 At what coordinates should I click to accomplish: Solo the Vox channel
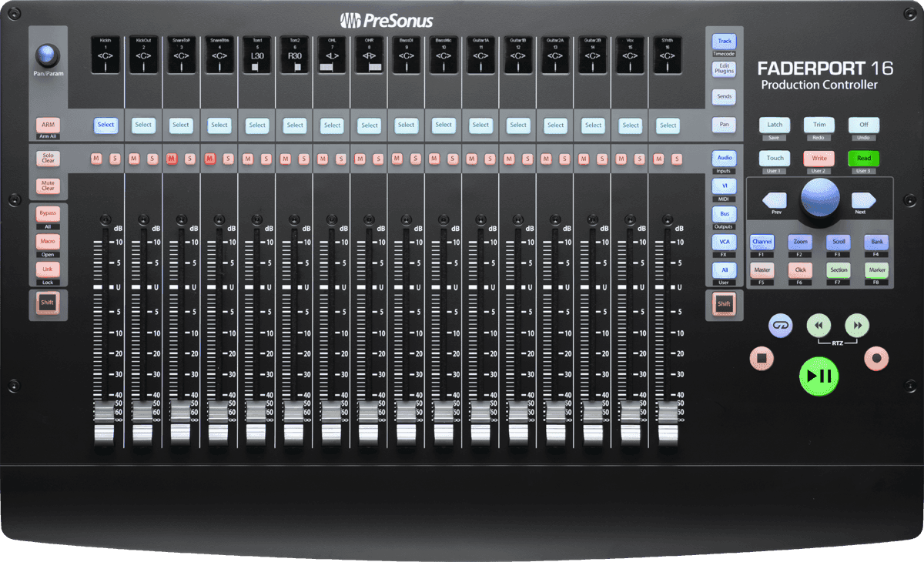point(640,159)
